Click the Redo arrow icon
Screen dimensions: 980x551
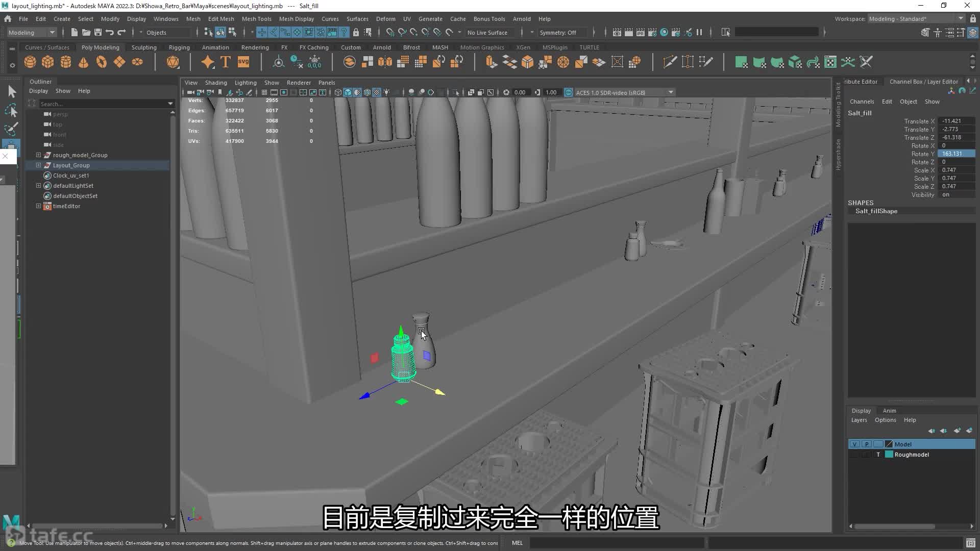121,32
